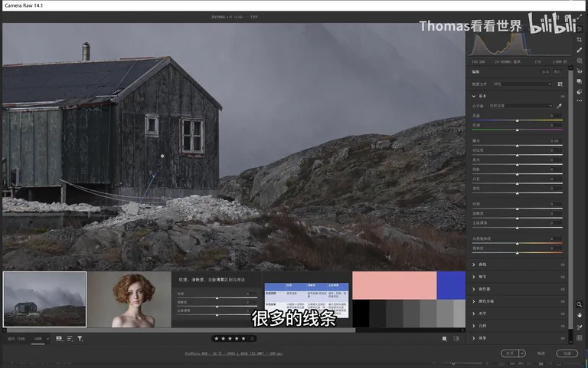Select the house landscape filmstrip thumbnail
Screen dimensions: 588x368
click(44, 299)
